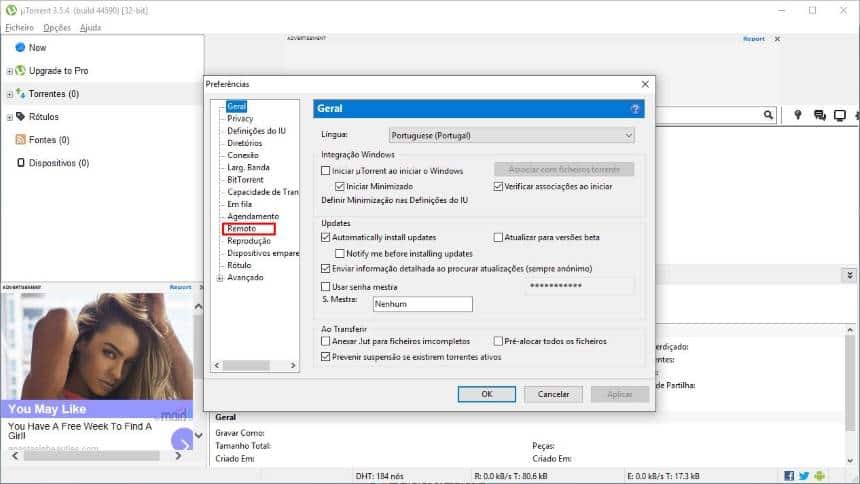
Task: Open the Ajuda menu
Action: (90, 27)
